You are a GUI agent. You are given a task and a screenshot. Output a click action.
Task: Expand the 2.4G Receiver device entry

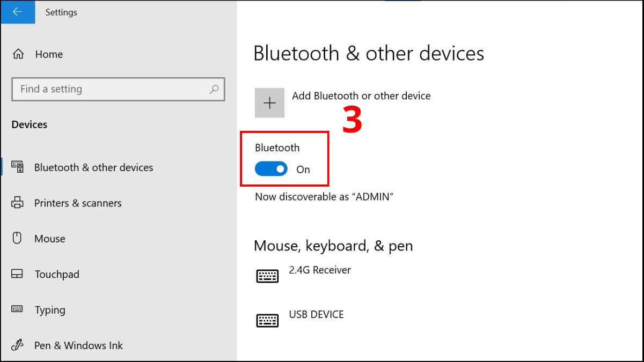pos(320,270)
